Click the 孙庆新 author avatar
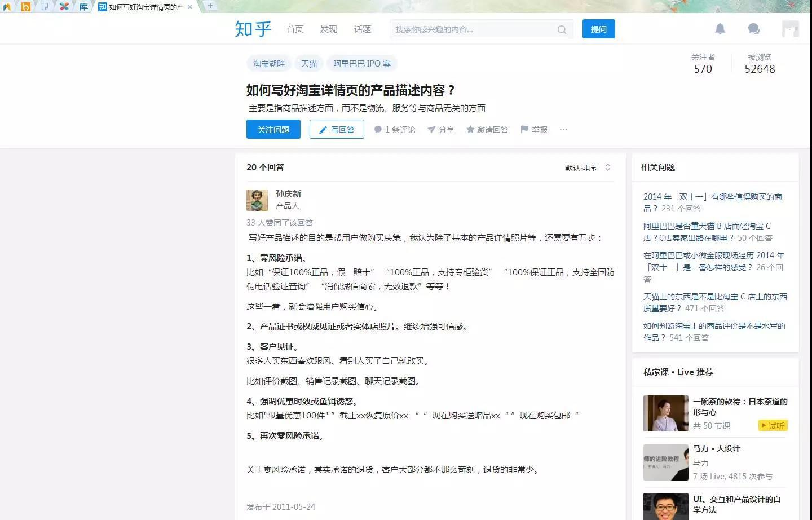This screenshot has width=812, height=520. click(257, 200)
